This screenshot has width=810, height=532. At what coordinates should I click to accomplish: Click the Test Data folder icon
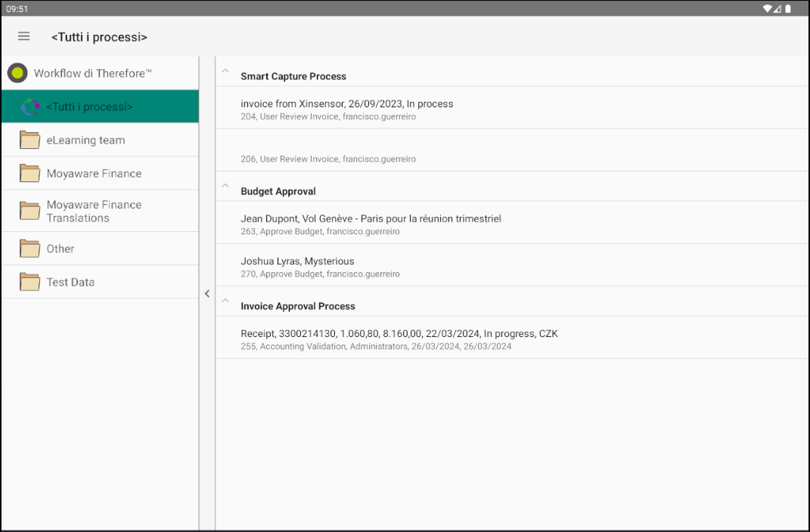(29, 281)
